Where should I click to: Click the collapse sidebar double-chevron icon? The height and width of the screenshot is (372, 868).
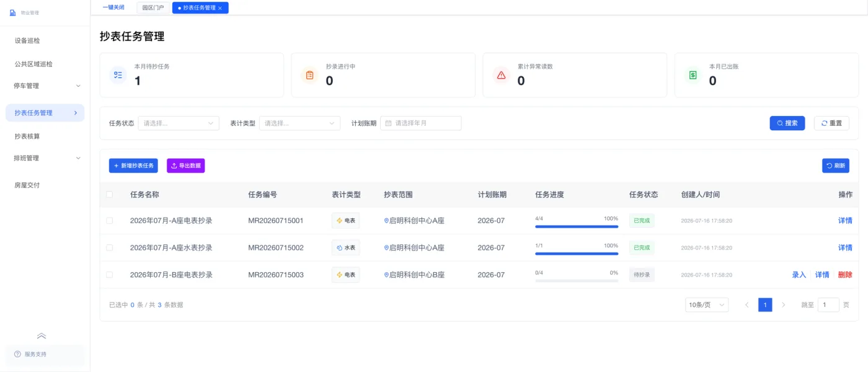(x=42, y=336)
